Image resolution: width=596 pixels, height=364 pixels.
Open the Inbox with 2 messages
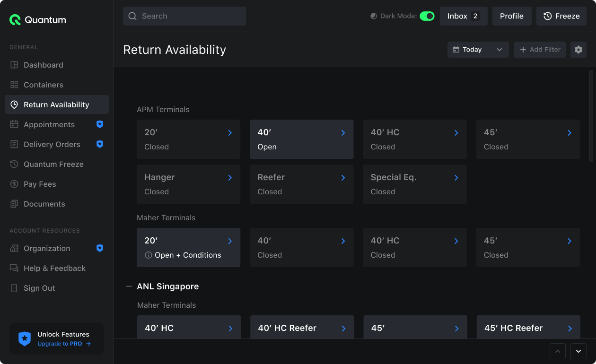pyautogui.click(x=464, y=16)
